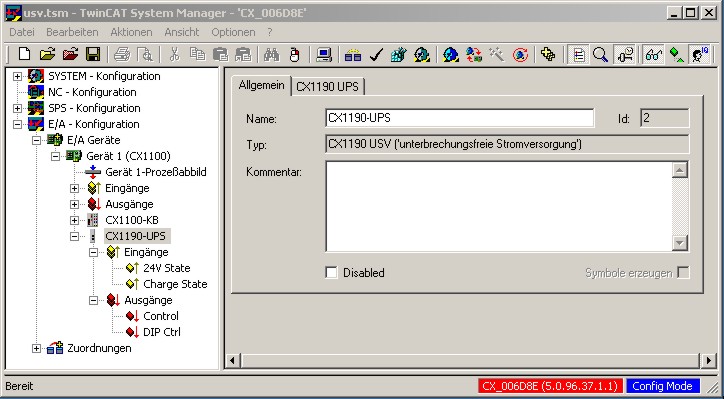Select NC - Konfiguration in tree

[x=92, y=92]
